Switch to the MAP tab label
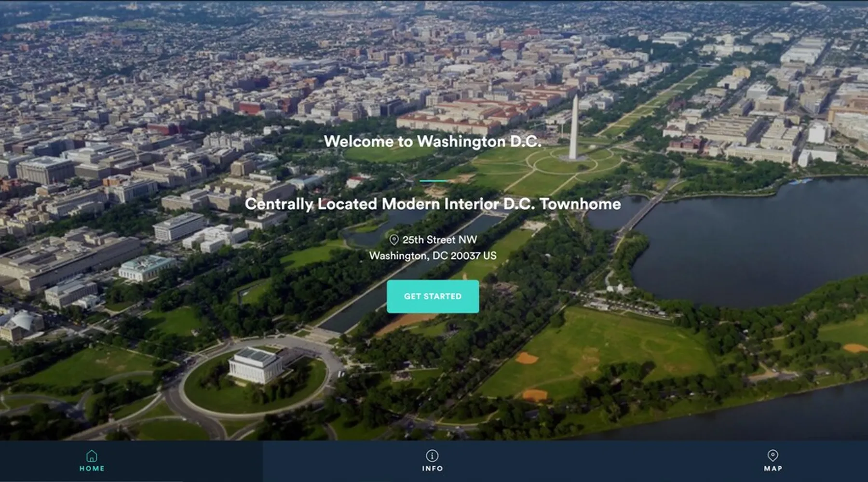 click(773, 469)
